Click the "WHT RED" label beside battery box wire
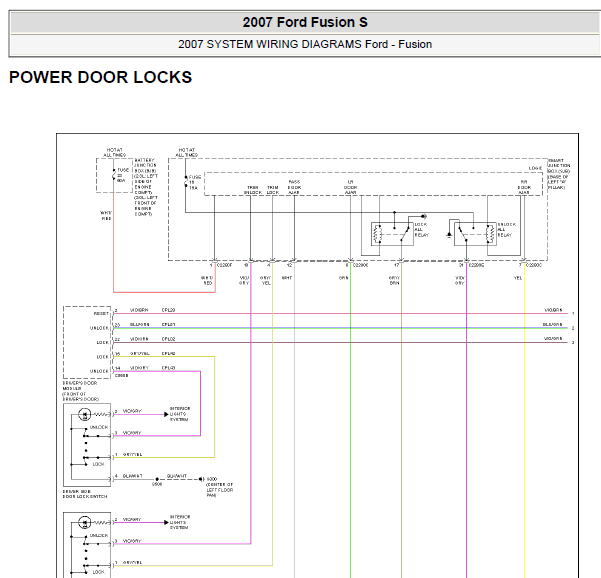Screen dimensions: 601x578 click(106, 215)
